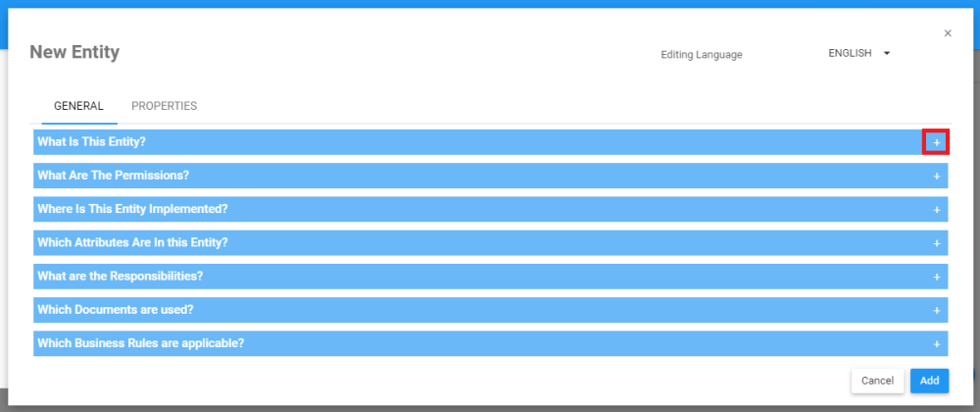This screenshot has height=412, width=980.
Task: Open the "What are the Responsibilities?" section title
Action: pyautogui.click(x=120, y=276)
